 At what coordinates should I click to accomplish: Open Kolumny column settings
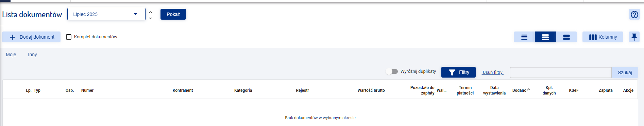click(x=603, y=37)
